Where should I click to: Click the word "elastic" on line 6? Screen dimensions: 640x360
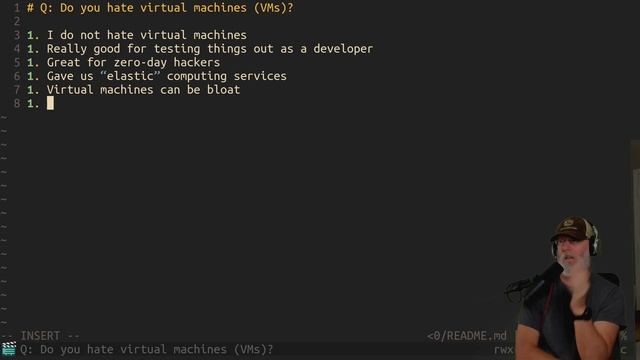point(130,76)
